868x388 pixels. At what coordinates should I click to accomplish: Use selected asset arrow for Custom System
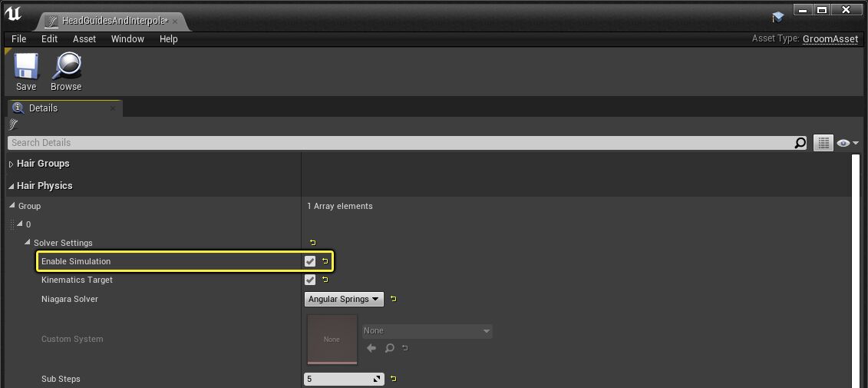pos(371,348)
